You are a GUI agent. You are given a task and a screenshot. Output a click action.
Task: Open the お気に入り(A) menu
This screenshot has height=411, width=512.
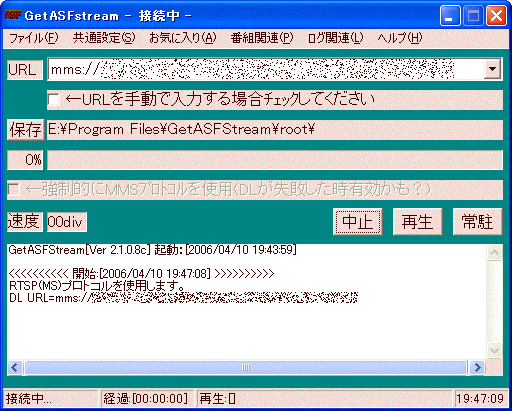pyautogui.click(x=183, y=38)
